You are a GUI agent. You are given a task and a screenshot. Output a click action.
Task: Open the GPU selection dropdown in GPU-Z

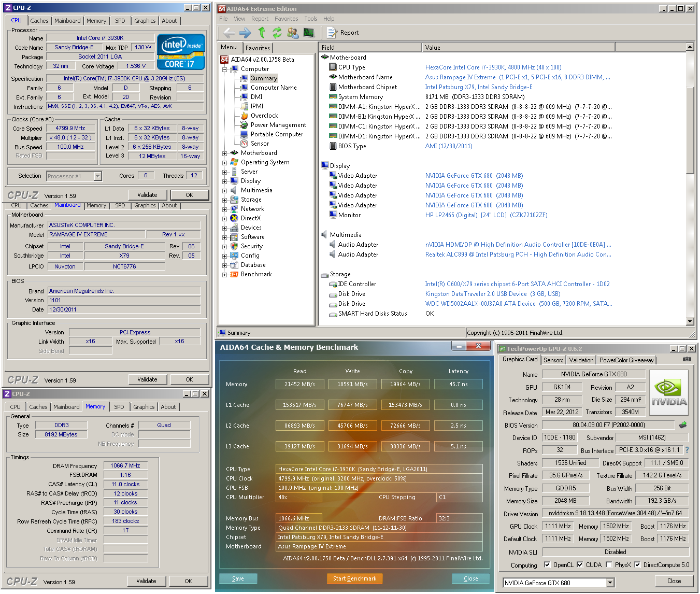point(610,583)
